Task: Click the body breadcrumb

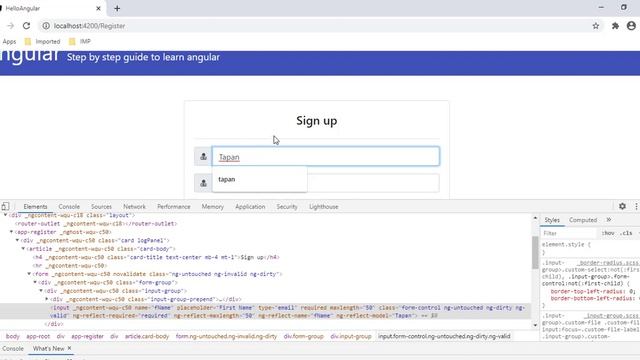Action: point(13,336)
